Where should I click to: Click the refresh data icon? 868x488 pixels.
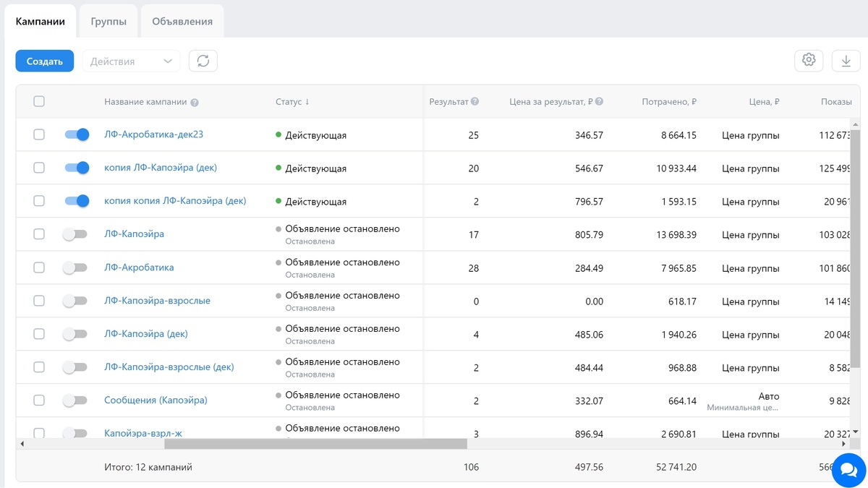203,61
